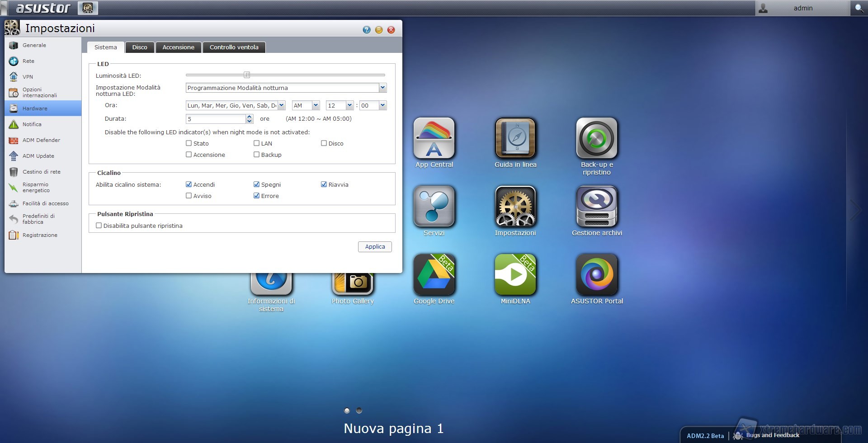This screenshot has width=868, height=443.
Task: Enable the Avviso buzzer checkbox
Action: (x=189, y=196)
